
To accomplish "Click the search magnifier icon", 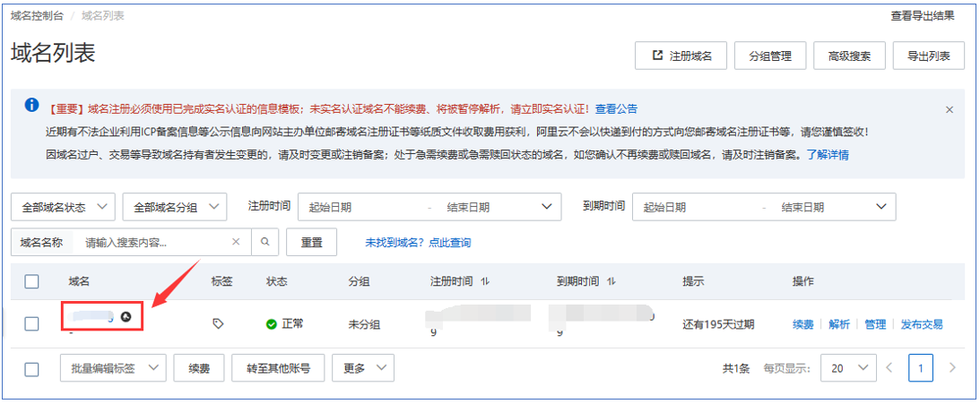I will point(265,242).
